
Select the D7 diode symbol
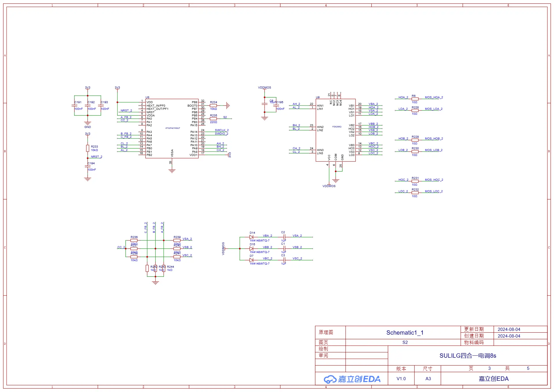point(251,260)
